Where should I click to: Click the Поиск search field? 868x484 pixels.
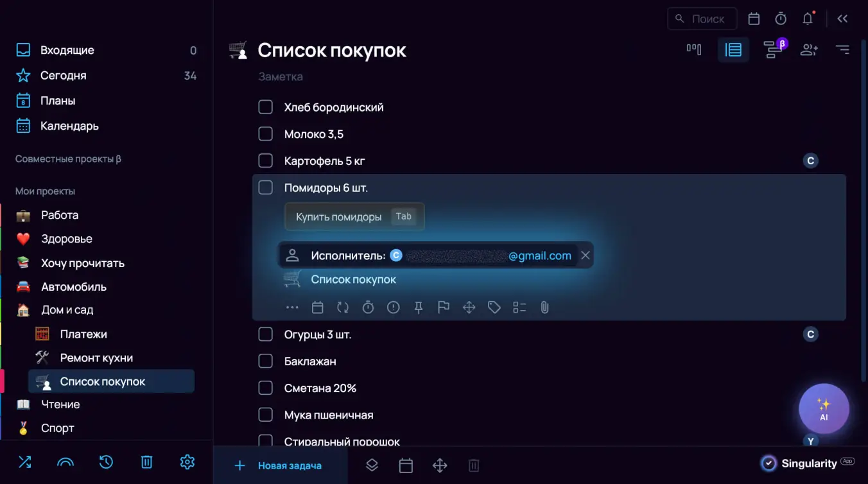coord(702,19)
